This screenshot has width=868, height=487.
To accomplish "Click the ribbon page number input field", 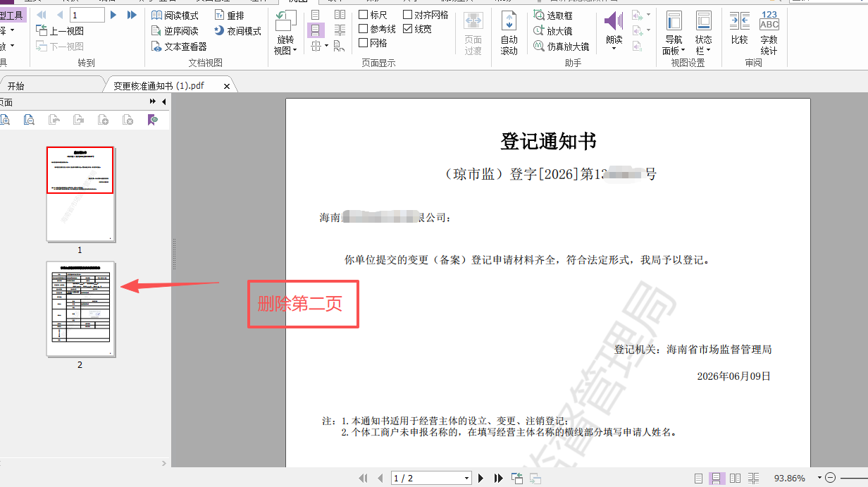I will coord(87,15).
